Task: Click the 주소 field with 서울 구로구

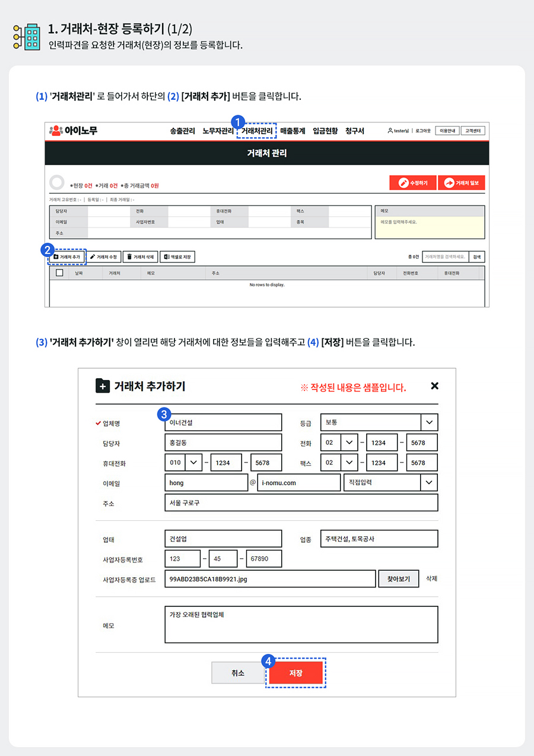Action: click(x=301, y=503)
